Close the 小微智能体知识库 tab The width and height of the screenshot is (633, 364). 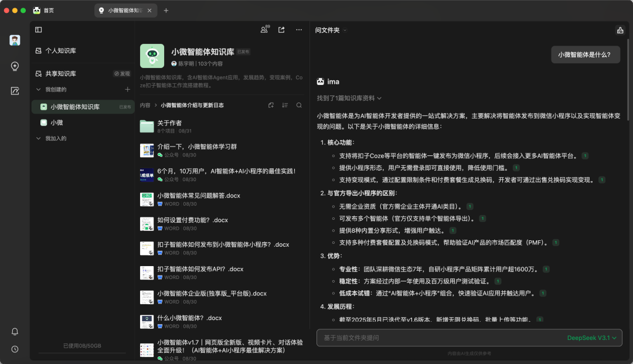tap(149, 11)
